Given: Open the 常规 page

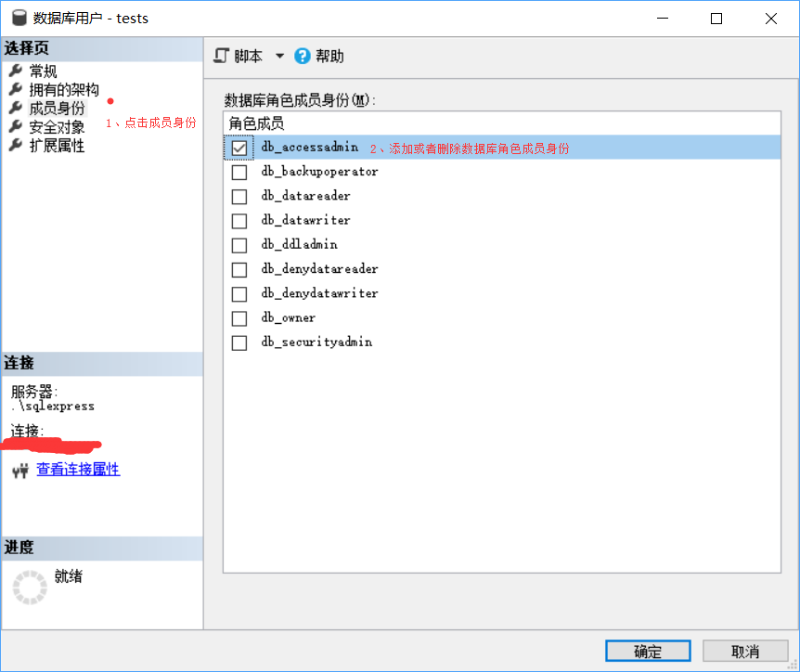Looking at the screenshot, I should (43, 71).
